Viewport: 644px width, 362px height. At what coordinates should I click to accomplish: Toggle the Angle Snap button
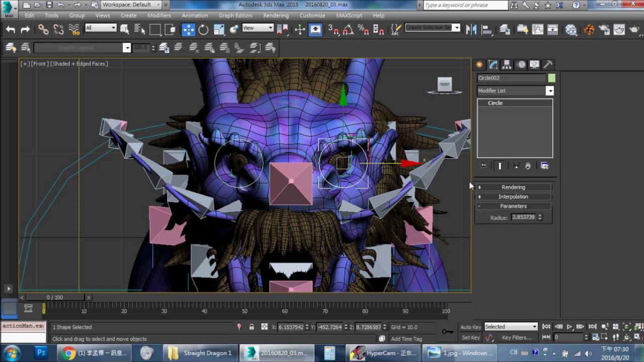coord(348,30)
